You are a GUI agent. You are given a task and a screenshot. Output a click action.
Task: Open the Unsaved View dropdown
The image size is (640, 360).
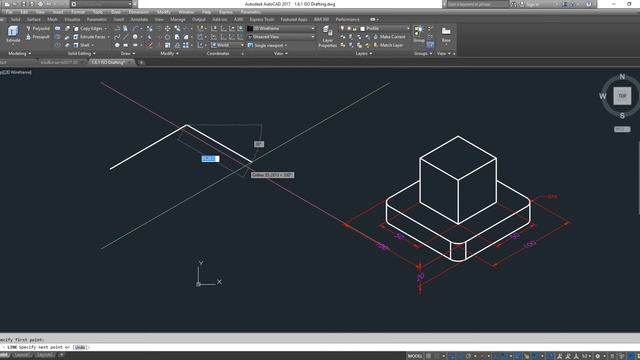pos(281,37)
